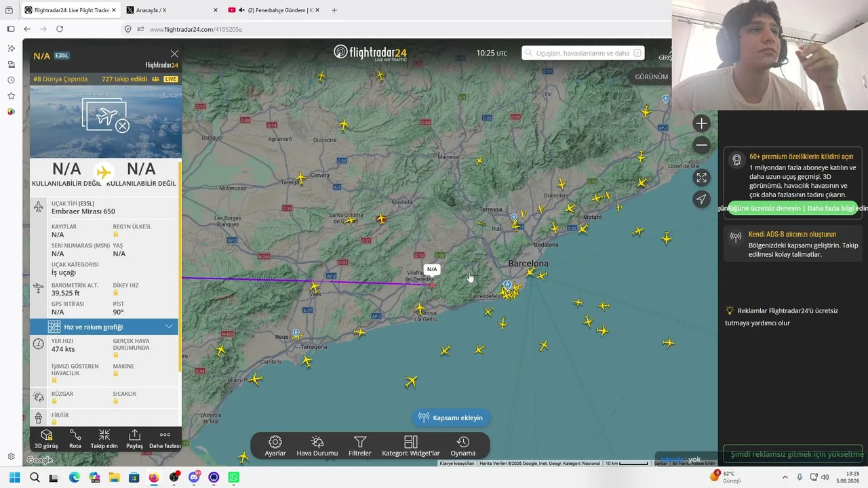Open Windows Start menu
Viewport: 868px width, 488px height.
click(x=14, y=477)
